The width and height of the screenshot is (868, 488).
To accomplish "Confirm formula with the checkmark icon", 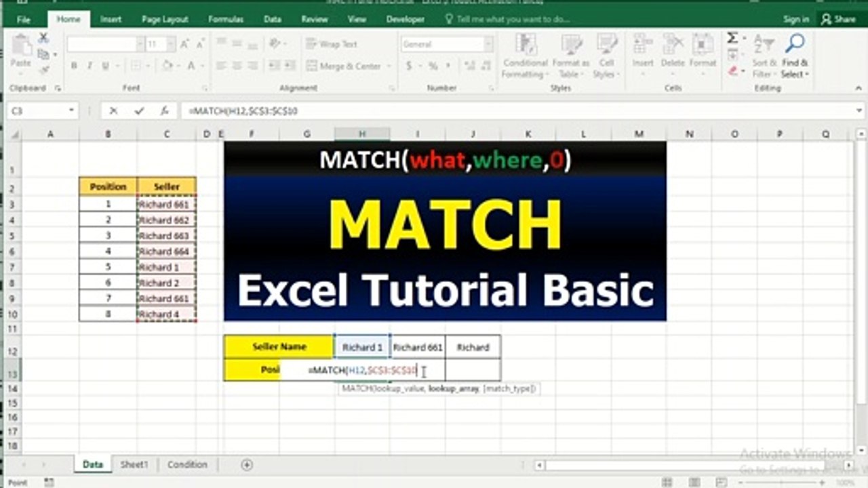I will point(139,110).
